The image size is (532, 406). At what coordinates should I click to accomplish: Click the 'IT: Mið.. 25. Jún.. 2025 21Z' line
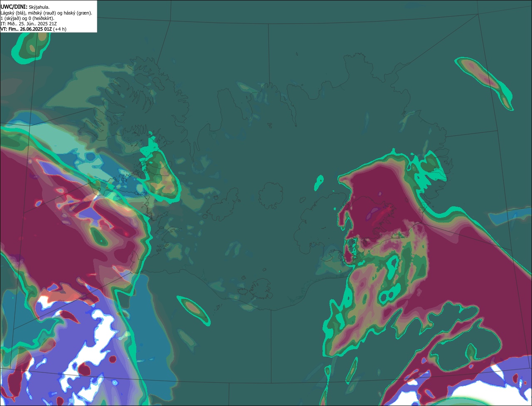[x=28, y=24]
